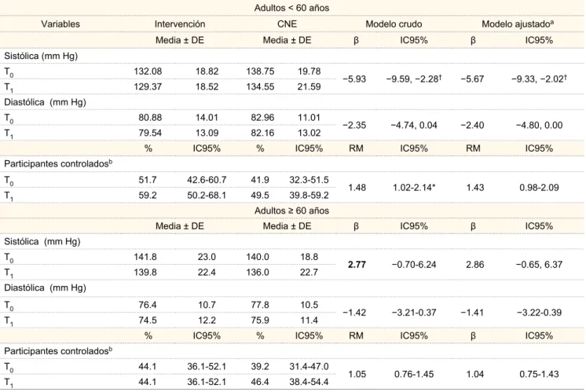Select the value 141.8 in Intervención column
The width and height of the screenshot is (586, 392).
(145, 257)
